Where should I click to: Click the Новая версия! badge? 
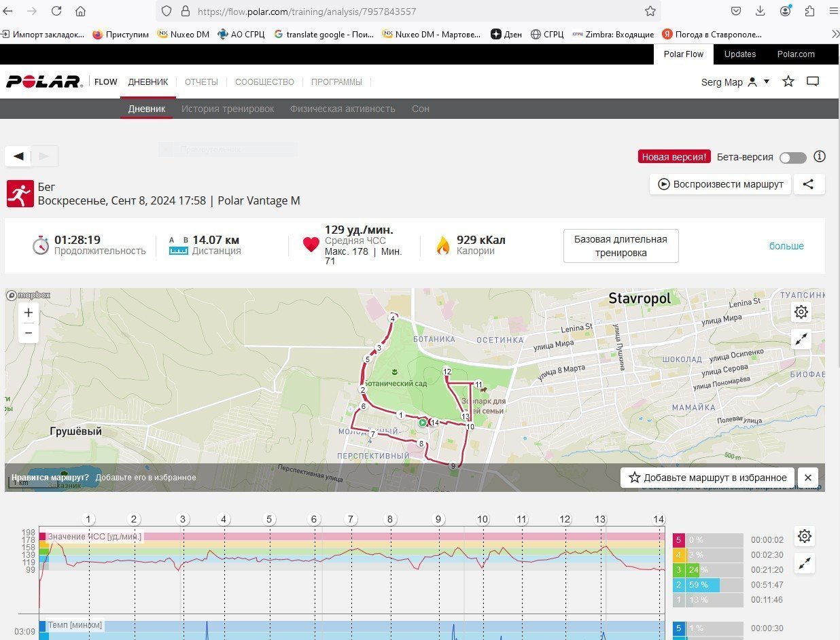[674, 157]
